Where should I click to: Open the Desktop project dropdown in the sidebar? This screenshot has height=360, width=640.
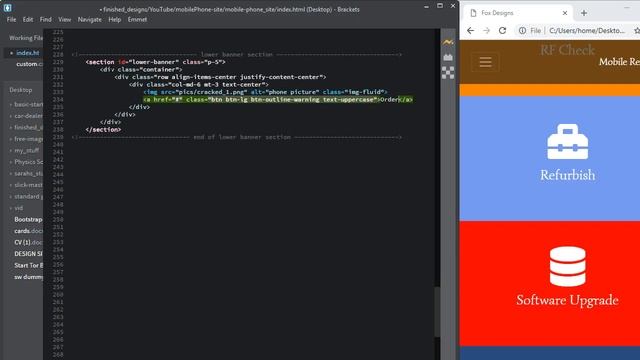tap(21, 90)
